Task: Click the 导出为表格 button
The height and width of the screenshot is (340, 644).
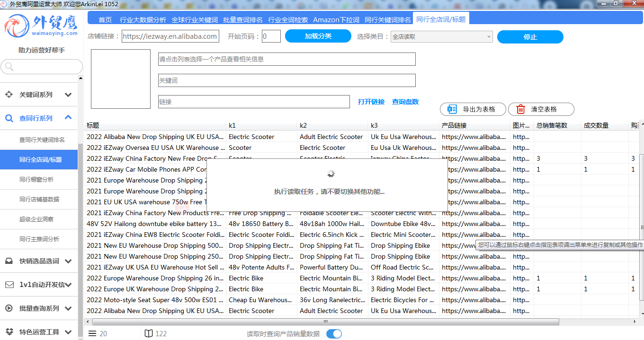Action: click(x=473, y=109)
